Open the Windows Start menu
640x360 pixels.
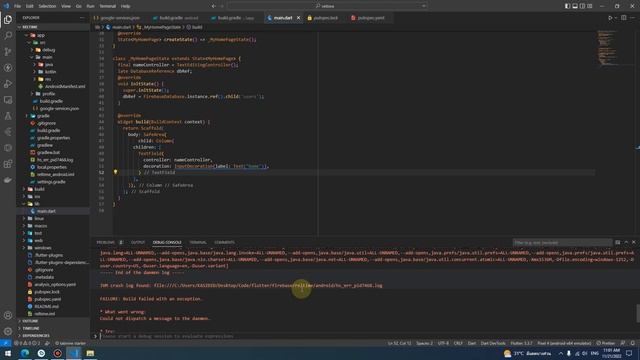8,353
